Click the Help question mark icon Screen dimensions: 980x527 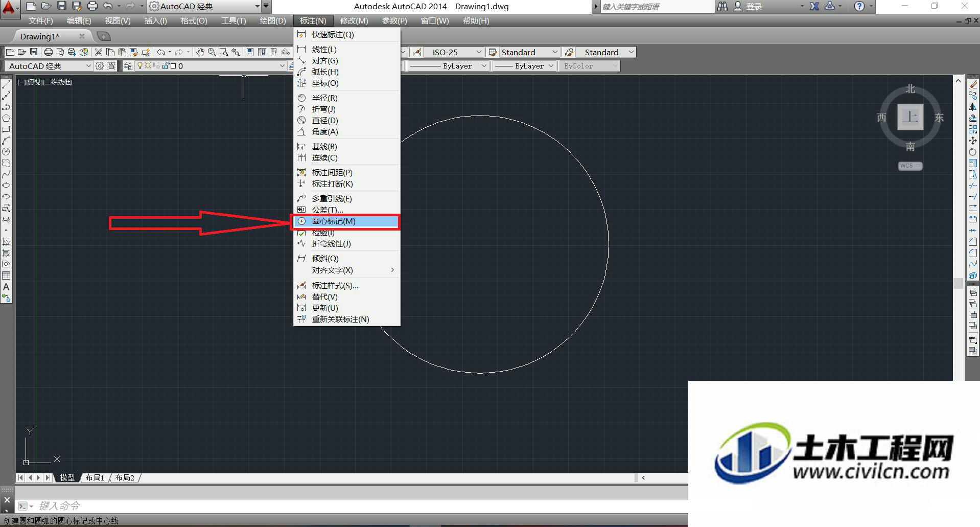coord(859,6)
